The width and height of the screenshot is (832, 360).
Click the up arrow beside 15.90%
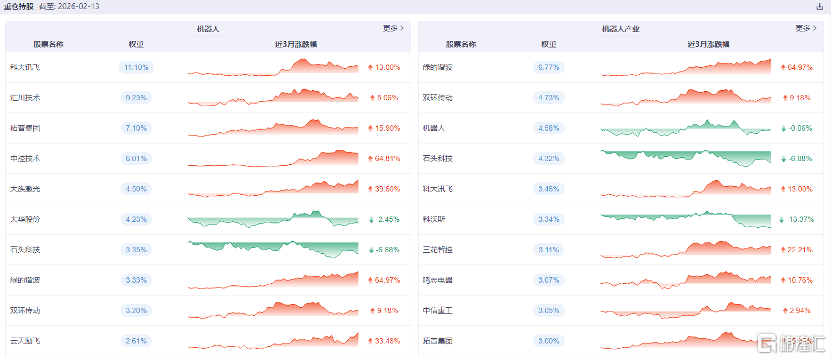point(370,128)
